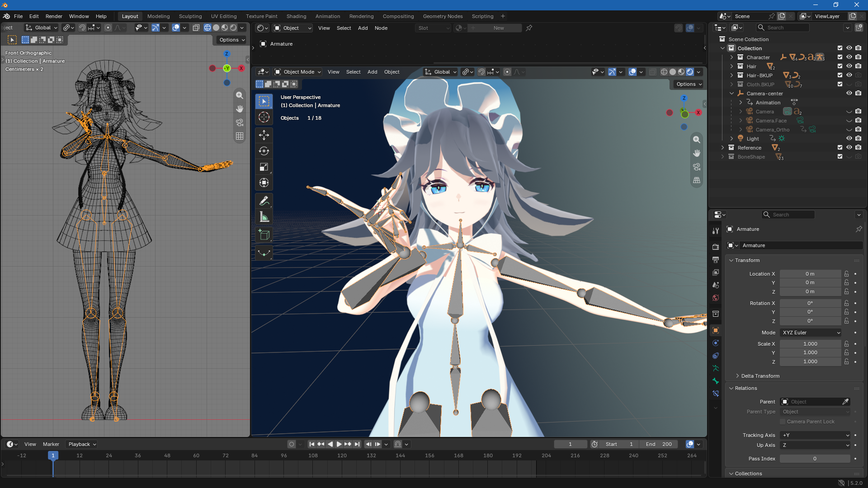Collapse the Transform panel
868x488 pixels.
point(747,260)
